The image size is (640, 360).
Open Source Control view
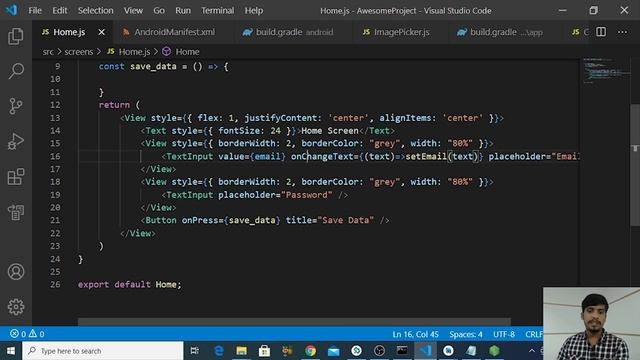[x=16, y=106]
